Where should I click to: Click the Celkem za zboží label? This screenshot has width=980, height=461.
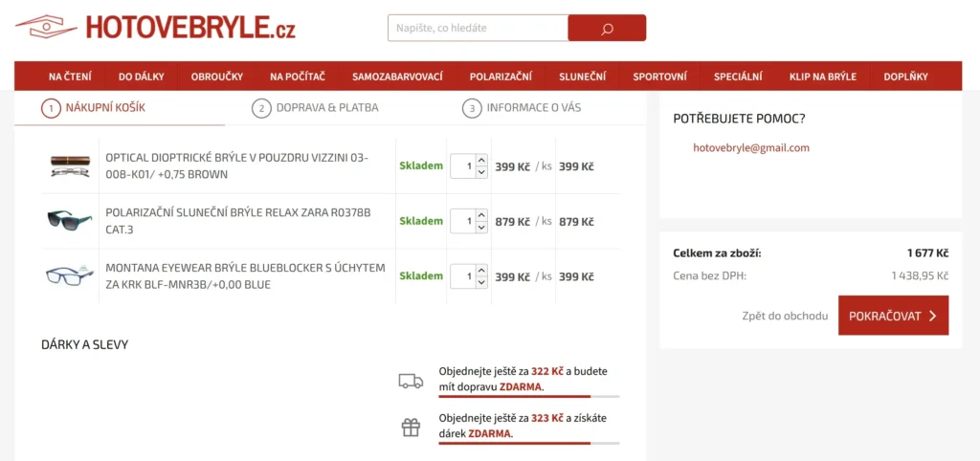point(717,253)
